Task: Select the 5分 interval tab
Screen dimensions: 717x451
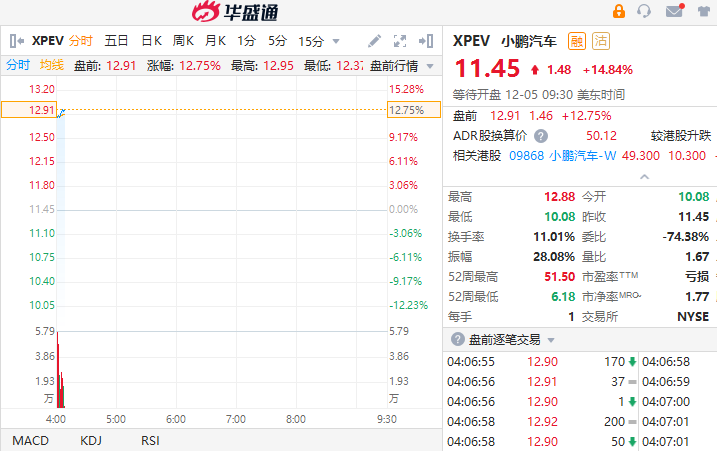Action: click(277, 41)
